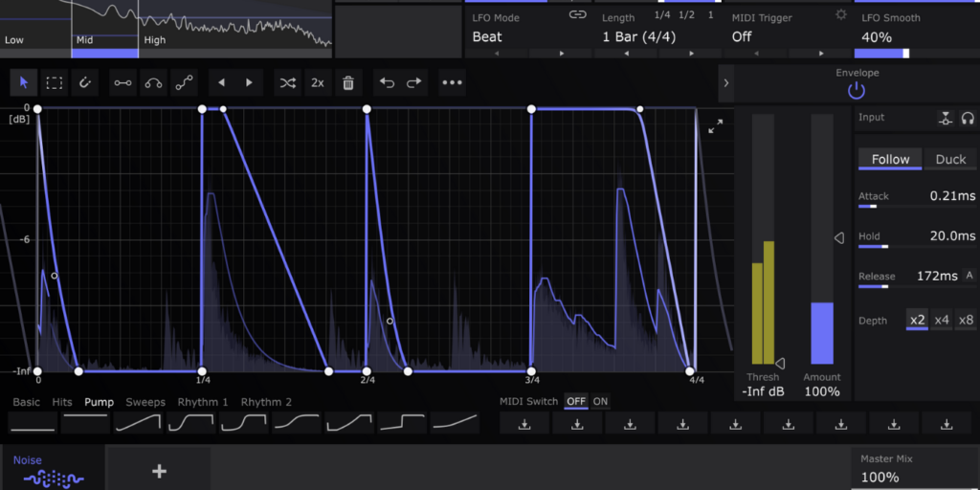Switch MIDI Switch to OFF
Screen dimensions: 980x490
(x=575, y=401)
